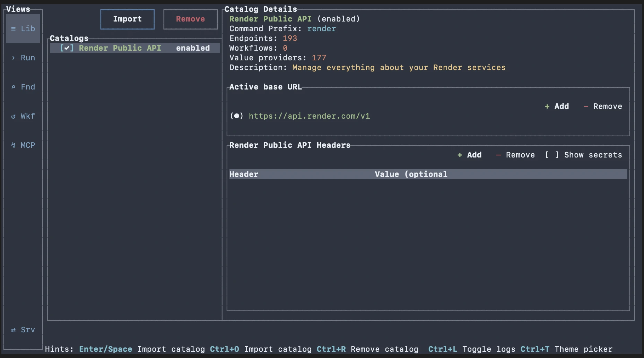Screen dimensions: 644x358
Task: Uncheck the Render Public API catalog checkbox
Action: click(67, 48)
